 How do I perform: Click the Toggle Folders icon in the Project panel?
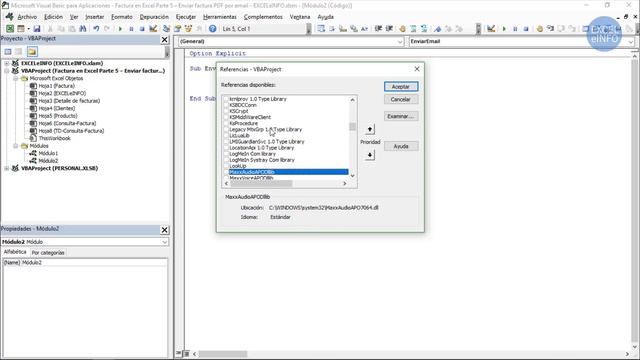(32, 51)
